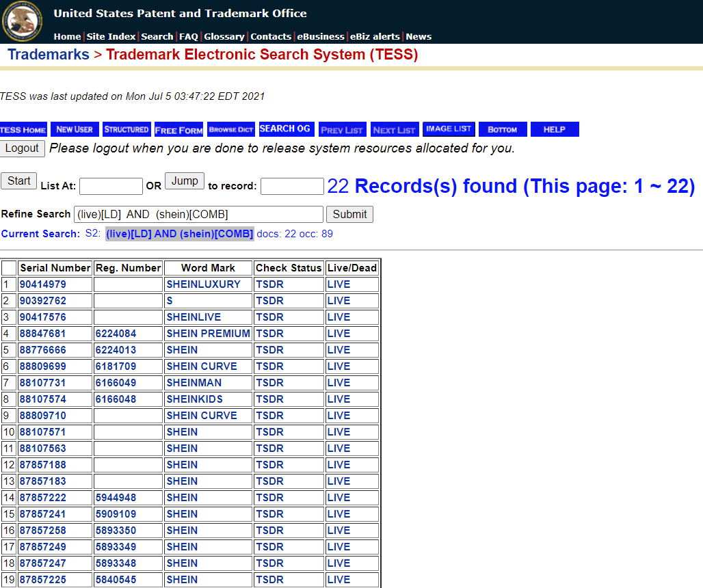The image size is (703, 588).
Task: Open serial number 88809699
Action: (42, 366)
